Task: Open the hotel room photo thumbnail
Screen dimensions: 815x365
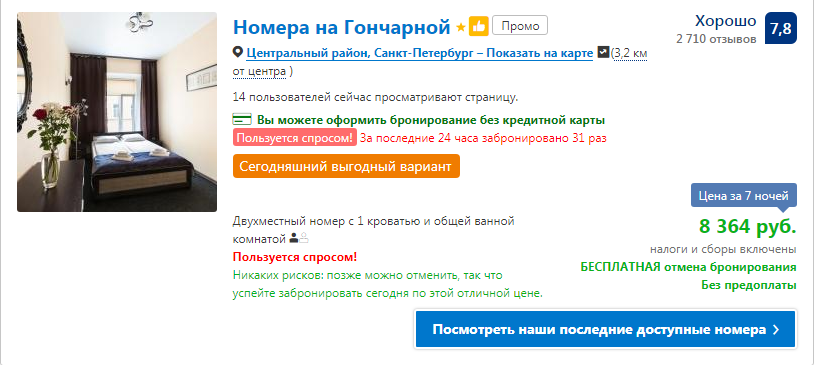Action: pyautogui.click(x=117, y=112)
